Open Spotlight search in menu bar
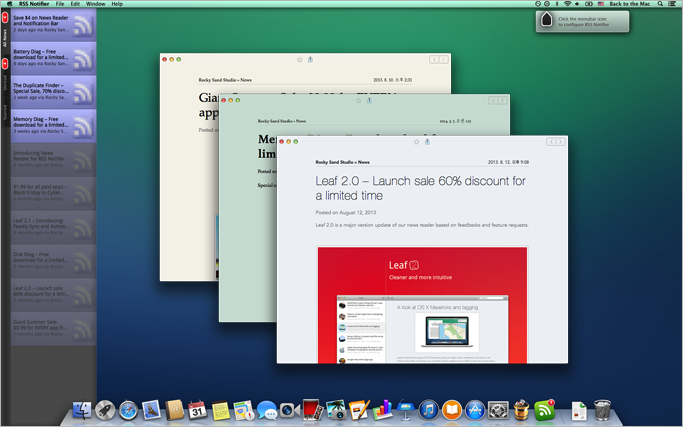 (x=660, y=3)
